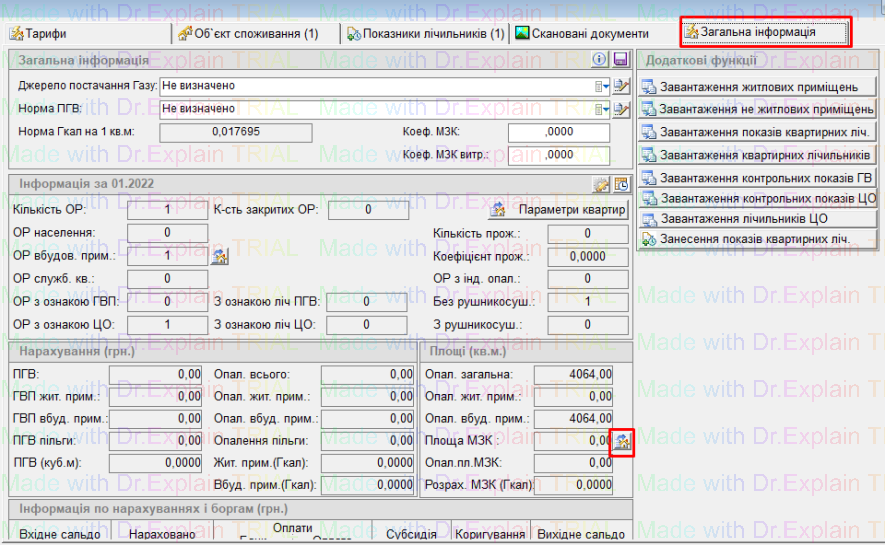Click the Коеф. МЗК витр. input field

(558, 155)
